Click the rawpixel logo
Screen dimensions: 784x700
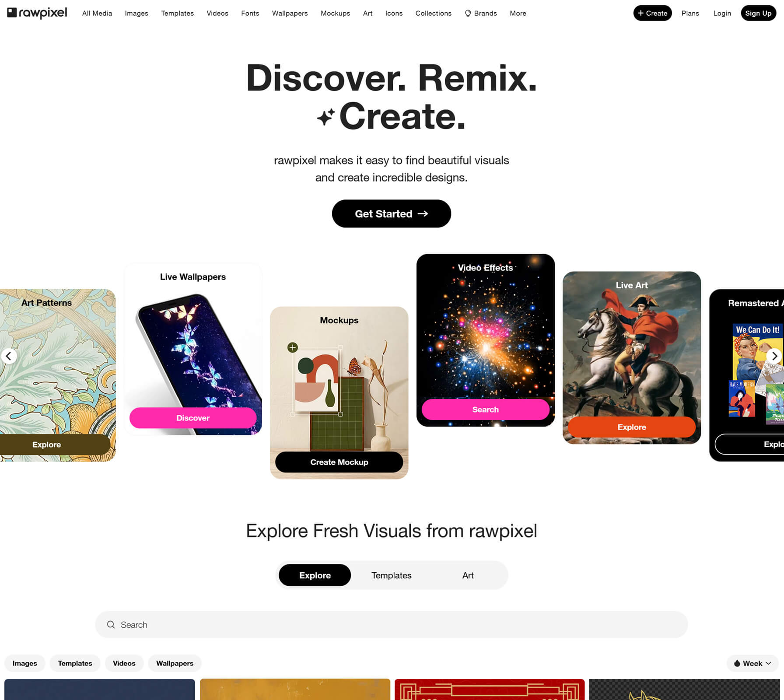point(37,13)
